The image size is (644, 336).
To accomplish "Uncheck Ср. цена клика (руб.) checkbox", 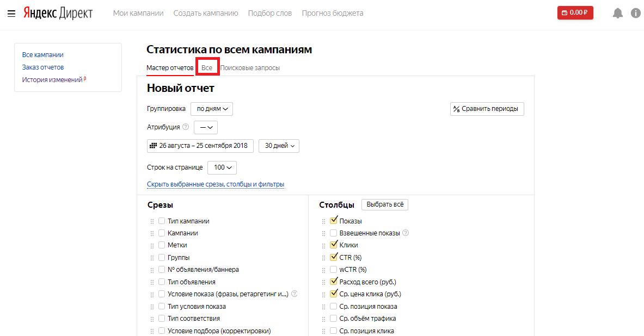I will [334, 294].
